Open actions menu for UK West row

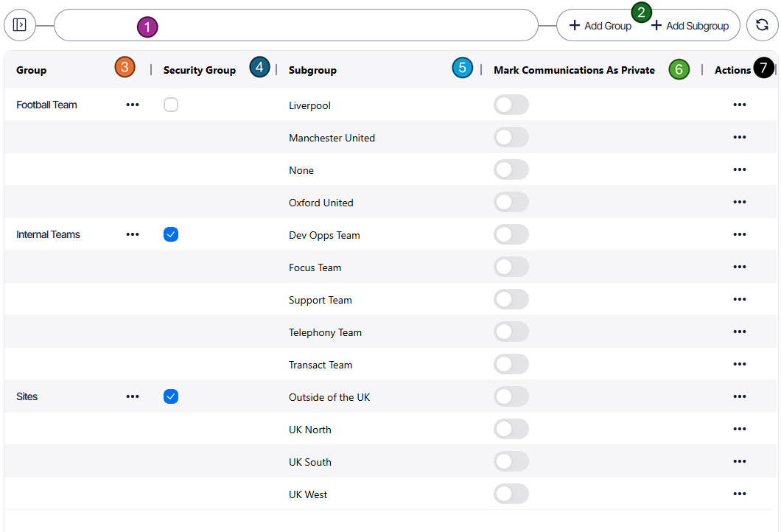click(739, 494)
